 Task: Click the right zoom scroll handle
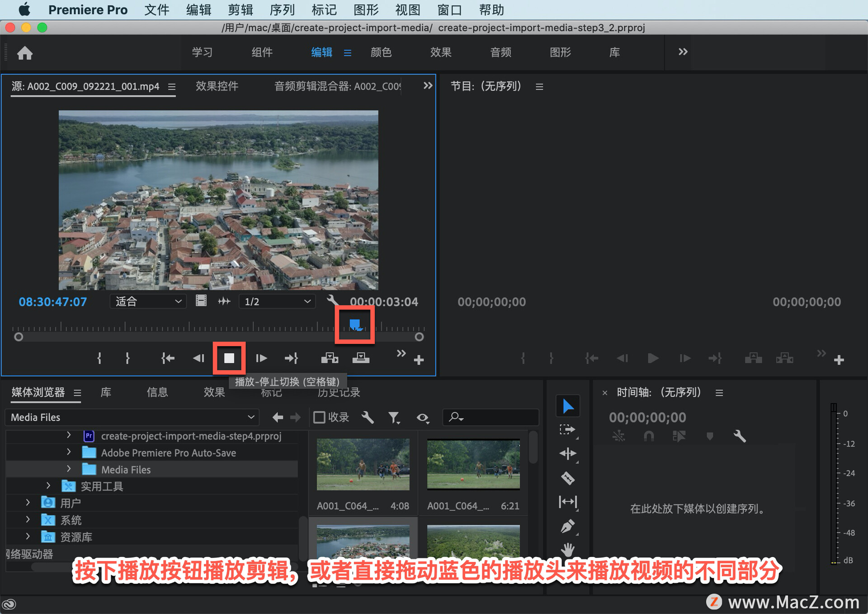[x=419, y=337]
